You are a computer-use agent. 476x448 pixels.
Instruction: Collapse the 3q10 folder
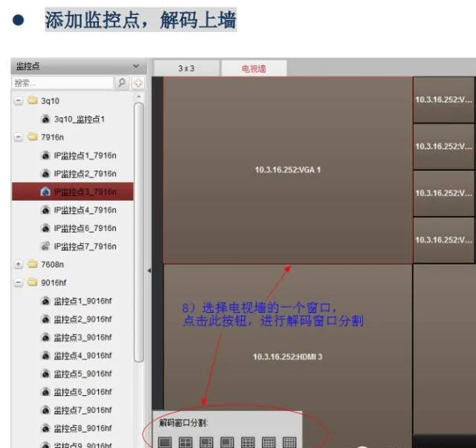point(19,101)
